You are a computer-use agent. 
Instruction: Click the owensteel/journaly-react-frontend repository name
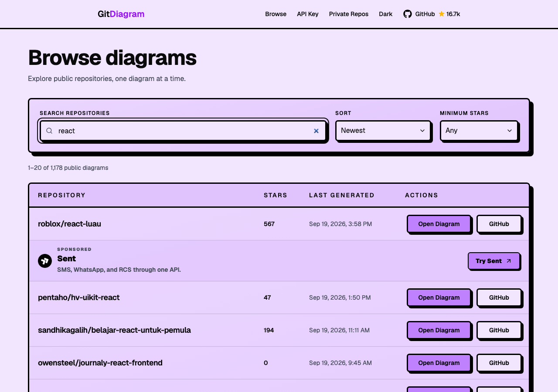100,363
